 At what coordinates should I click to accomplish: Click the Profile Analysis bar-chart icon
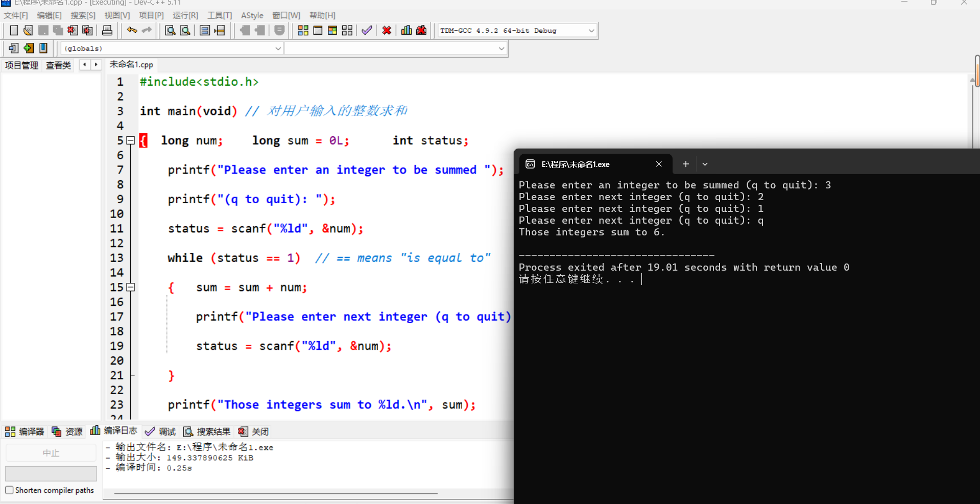click(407, 31)
